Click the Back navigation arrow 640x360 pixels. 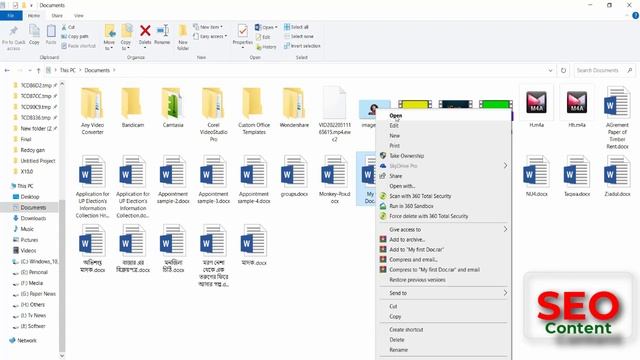(x=7, y=70)
